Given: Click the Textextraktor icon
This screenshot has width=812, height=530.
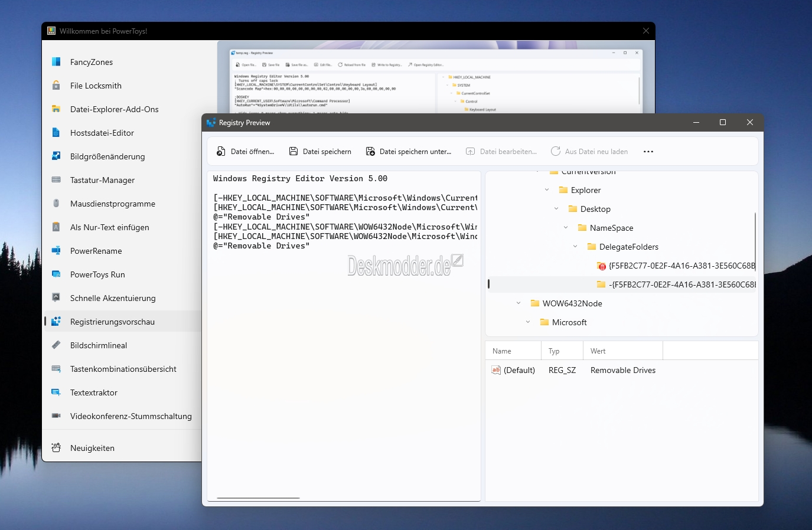Looking at the screenshot, I should click(x=56, y=392).
